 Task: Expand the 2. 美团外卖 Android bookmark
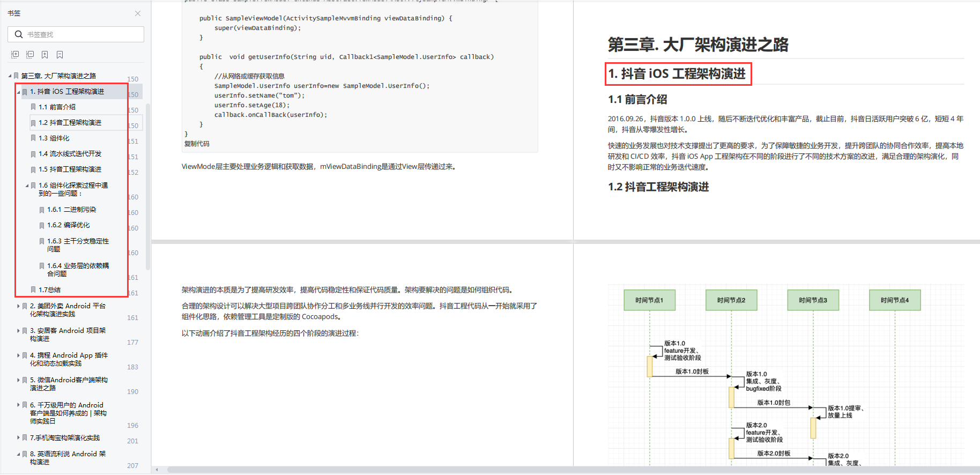pos(18,306)
